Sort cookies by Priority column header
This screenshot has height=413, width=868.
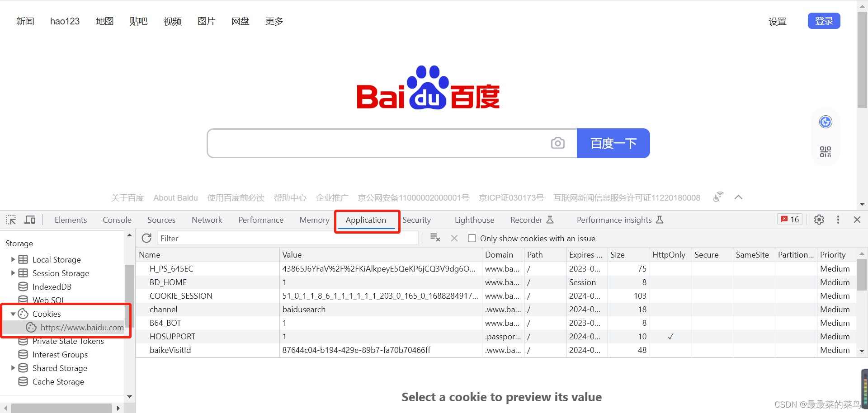tap(836, 255)
